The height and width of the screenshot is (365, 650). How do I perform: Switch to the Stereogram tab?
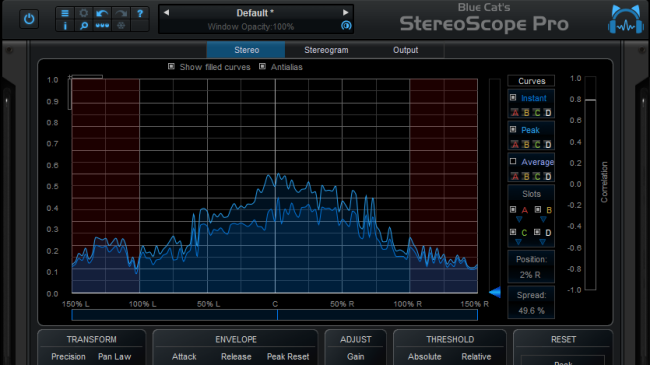pos(326,50)
